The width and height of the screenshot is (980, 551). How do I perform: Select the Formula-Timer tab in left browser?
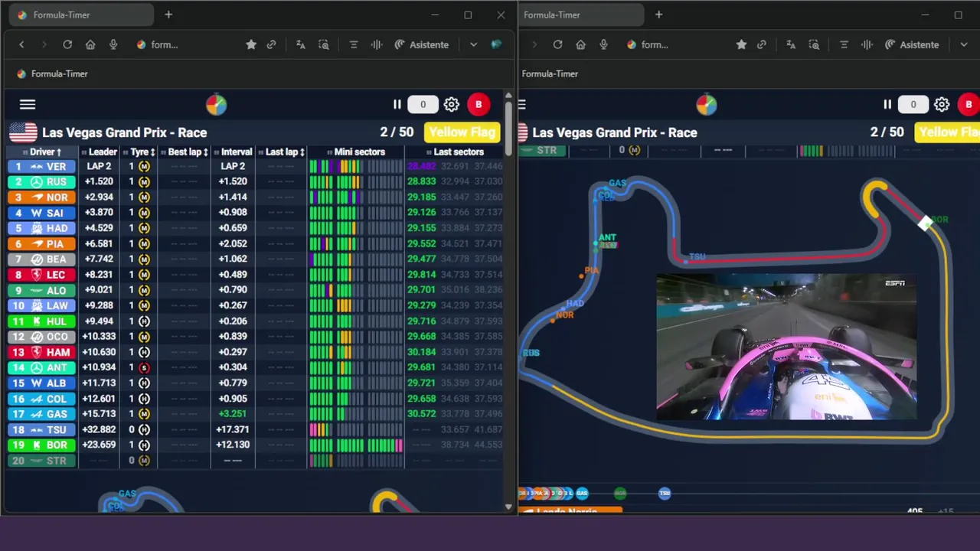[x=80, y=15]
